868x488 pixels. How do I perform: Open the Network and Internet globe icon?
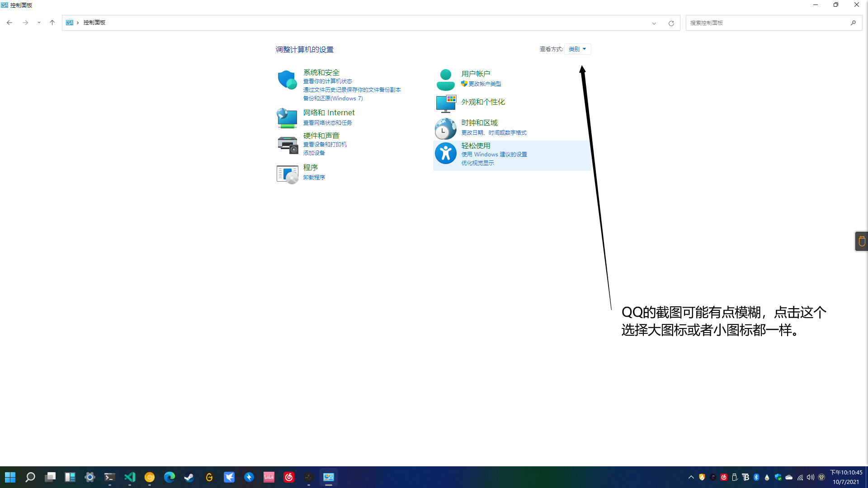click(x=287, y=118)
